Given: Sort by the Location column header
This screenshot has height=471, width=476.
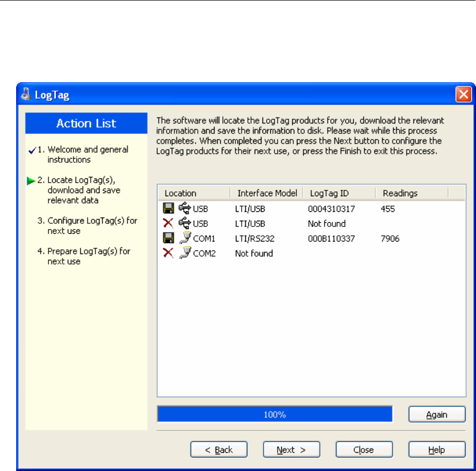Looking at the screenshot, I should click(x=194, y=193).
